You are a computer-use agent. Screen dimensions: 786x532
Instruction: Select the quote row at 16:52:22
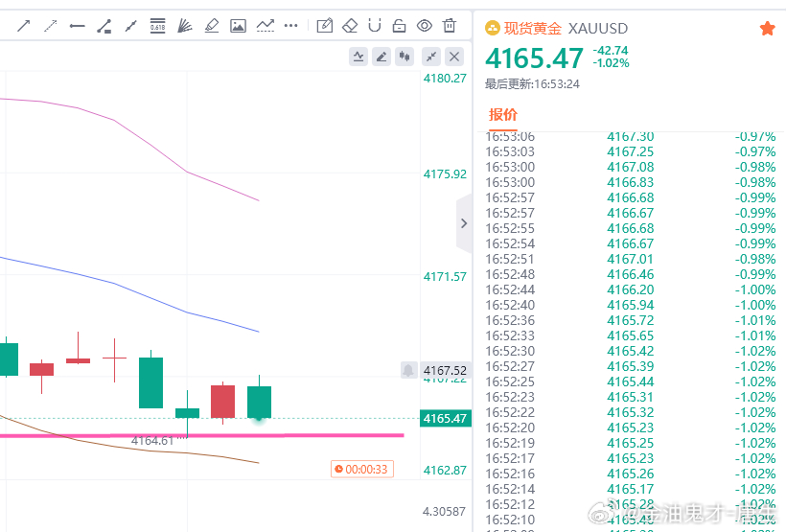(x=631, y=412)
